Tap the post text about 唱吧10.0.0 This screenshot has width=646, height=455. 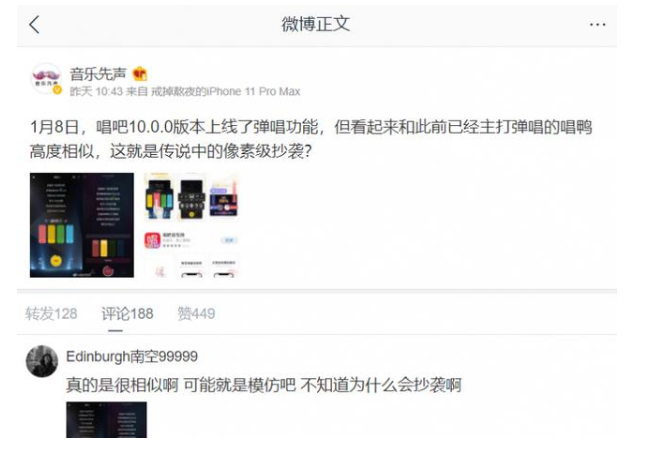pos(311,139)
